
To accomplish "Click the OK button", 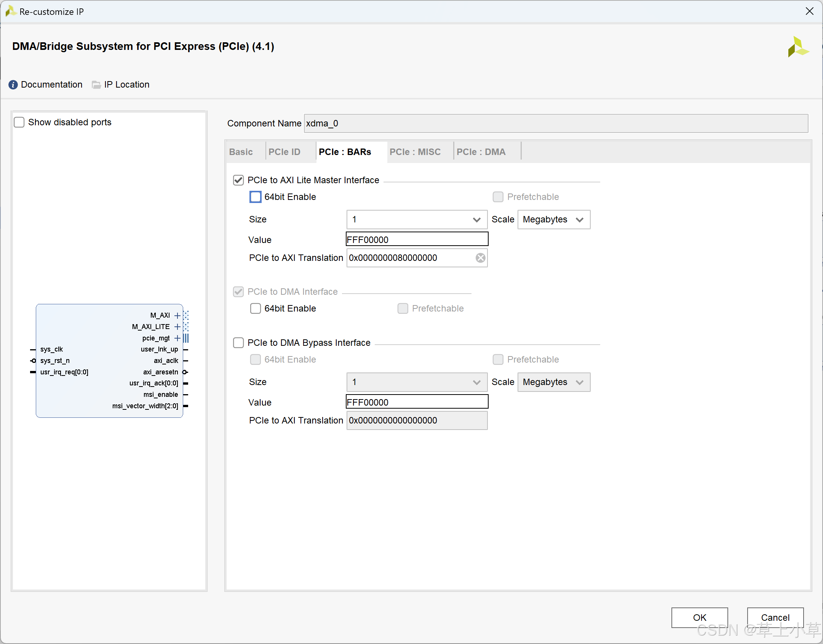I will tap(699, 617).
